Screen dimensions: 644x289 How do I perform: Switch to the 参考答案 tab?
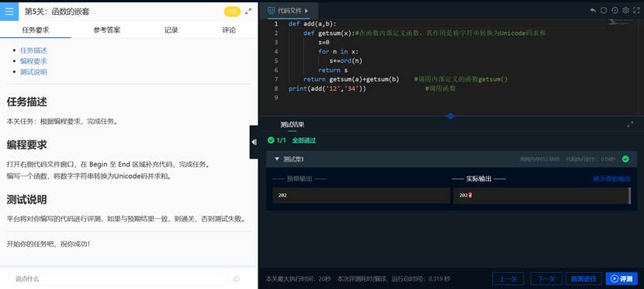click(x=107, y=30)
